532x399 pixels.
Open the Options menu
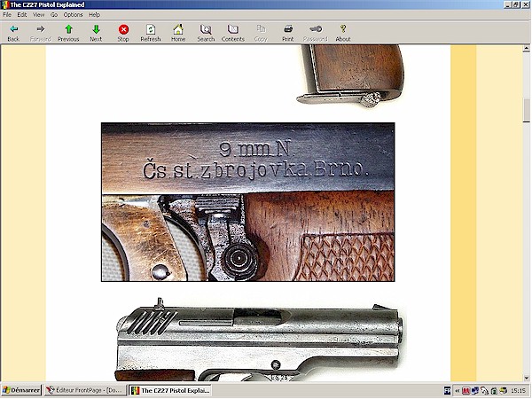coord(73,14)
